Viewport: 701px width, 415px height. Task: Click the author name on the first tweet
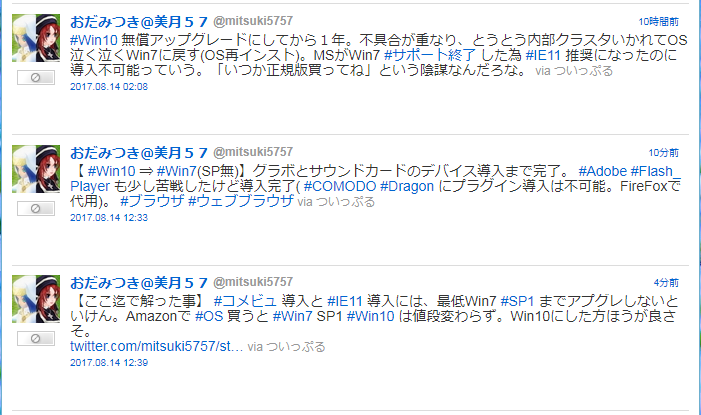coord(139,21)
